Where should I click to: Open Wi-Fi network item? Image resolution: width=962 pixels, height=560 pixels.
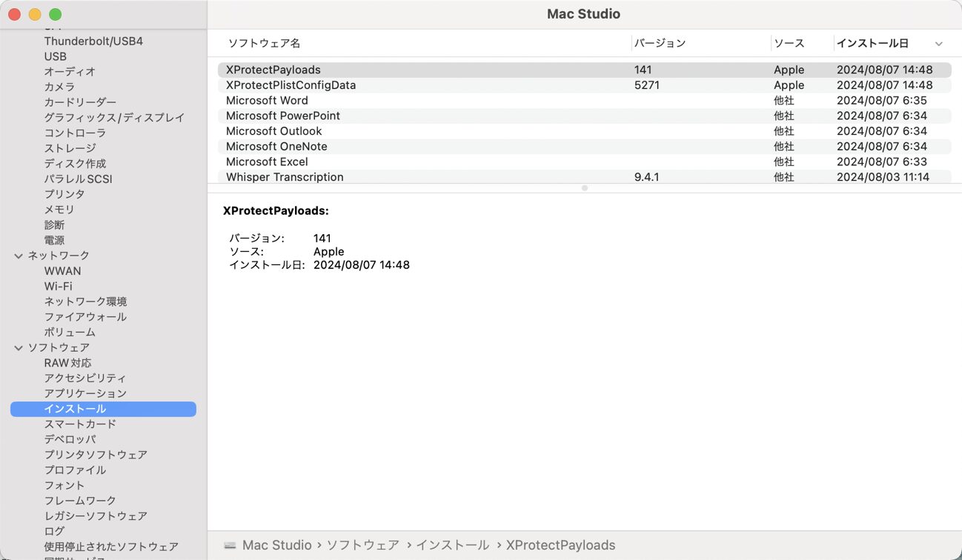point(58,286)
